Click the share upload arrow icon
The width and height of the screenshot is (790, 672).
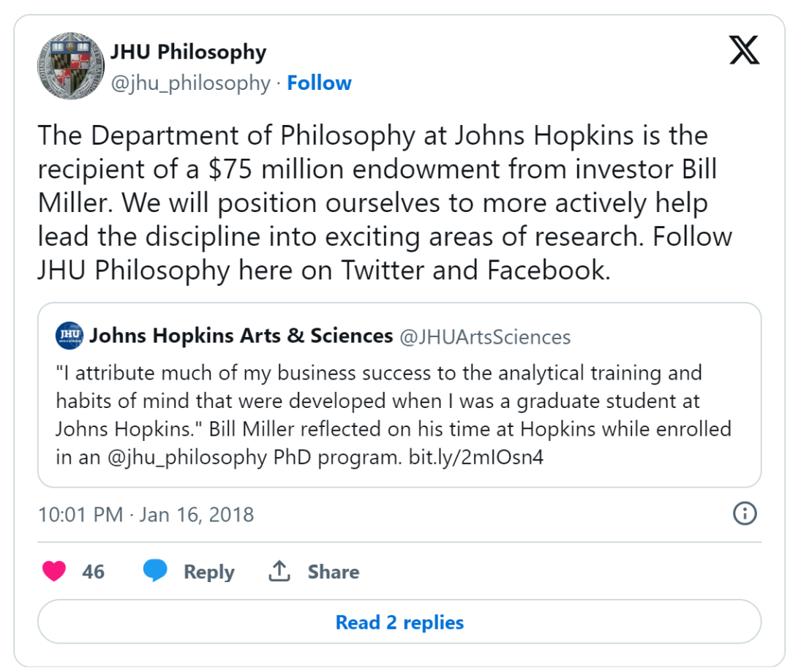pyautogui.click(x=279, y=571)
